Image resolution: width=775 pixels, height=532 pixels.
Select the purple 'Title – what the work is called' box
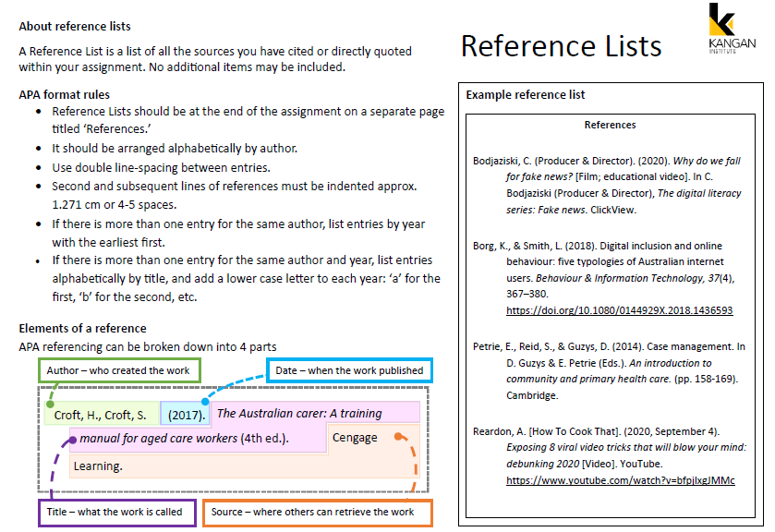[x=115, y=512]
